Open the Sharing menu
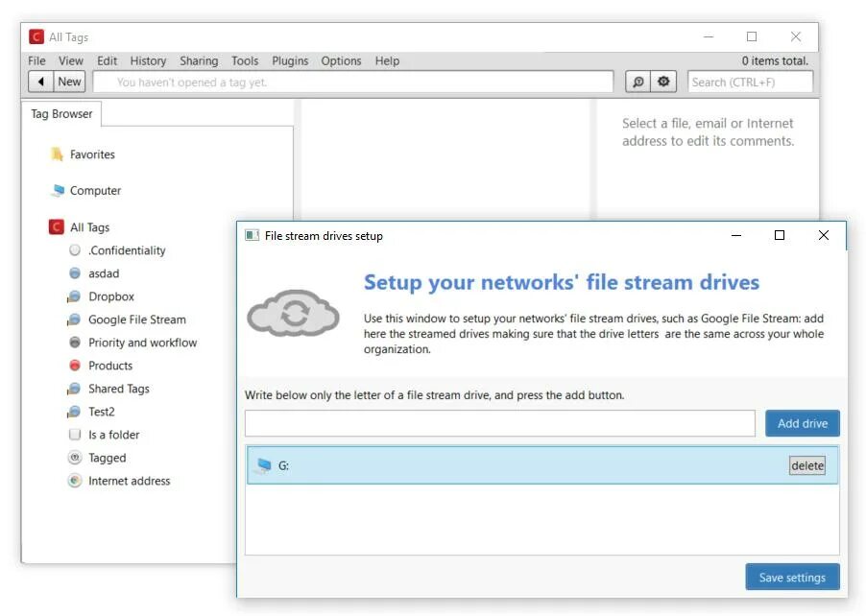This screenshot has height=616, width=866. [199, 60]
